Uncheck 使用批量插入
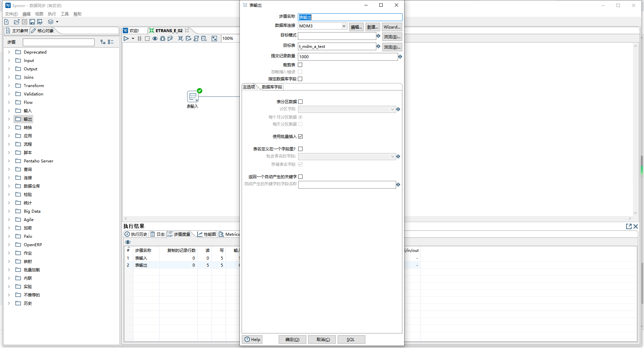 [x=301, y=136]
